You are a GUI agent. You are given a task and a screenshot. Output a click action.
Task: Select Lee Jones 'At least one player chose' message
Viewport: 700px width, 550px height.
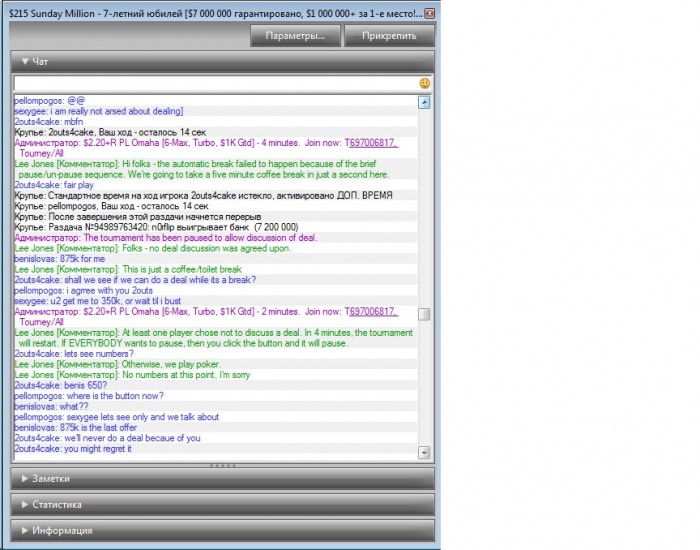tap(214, 338)
